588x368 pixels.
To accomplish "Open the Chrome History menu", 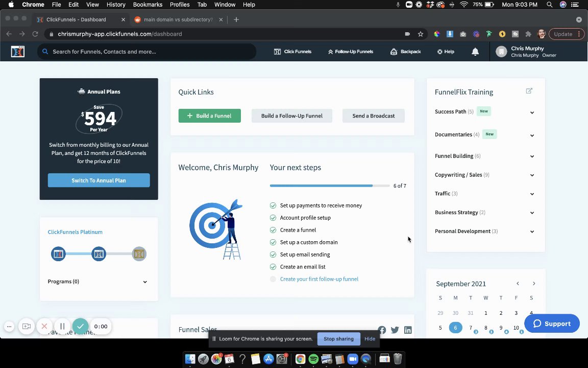I will coord(116,5).
